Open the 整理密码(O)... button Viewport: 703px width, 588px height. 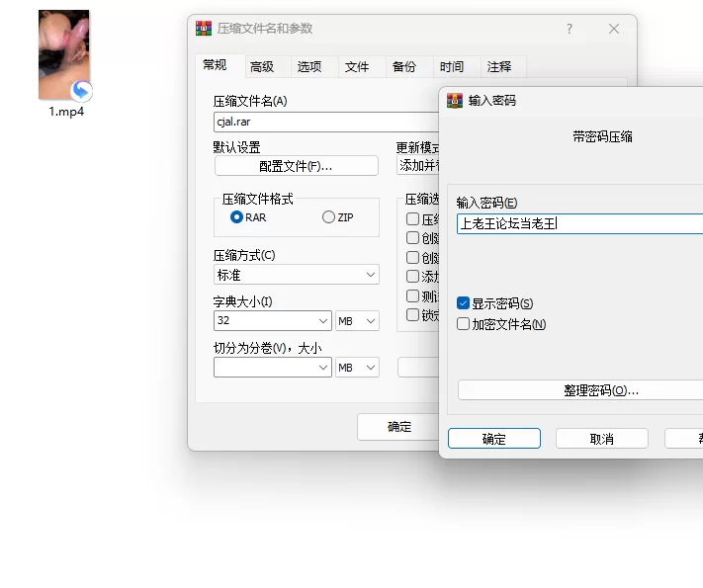[x=580, y=390]
